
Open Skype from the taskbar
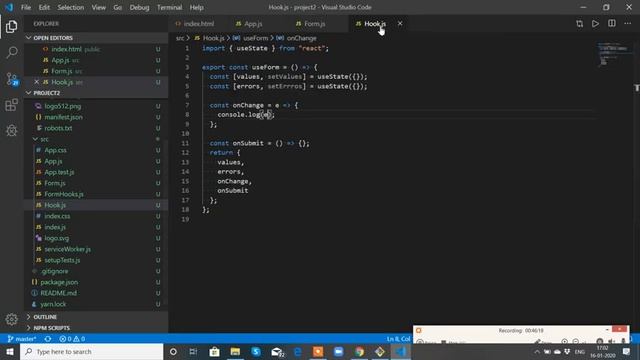click(256, 351)
